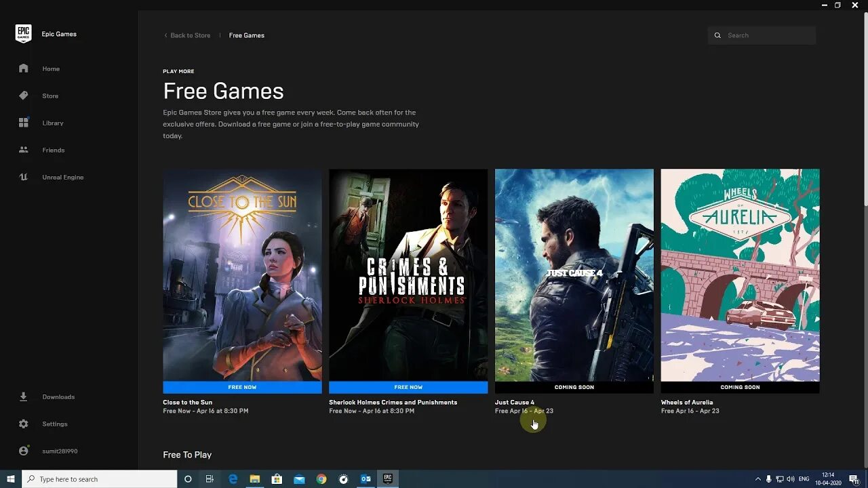The width and height of the screenshot is (868, 488).
Task: Click Coming Soon bar under Just Cause 4
Action: [x=574, y=387]
